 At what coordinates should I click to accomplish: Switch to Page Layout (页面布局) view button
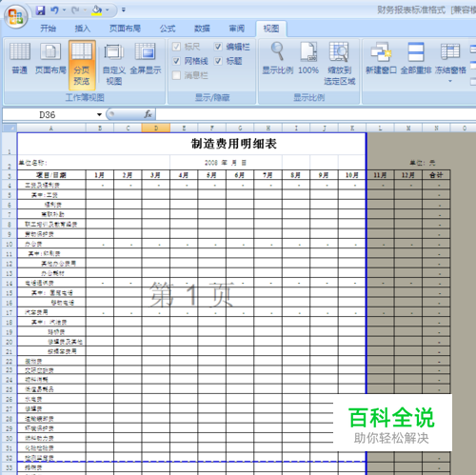[x=50, y=58]
